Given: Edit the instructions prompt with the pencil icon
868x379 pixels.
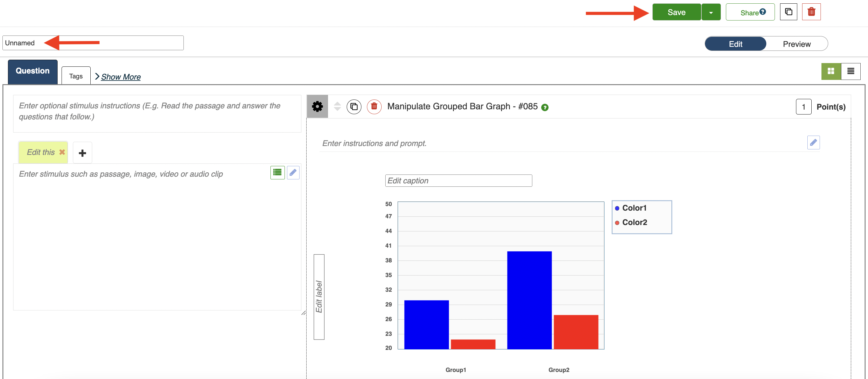Looking at the screenshot, I should tap(813, 142).
